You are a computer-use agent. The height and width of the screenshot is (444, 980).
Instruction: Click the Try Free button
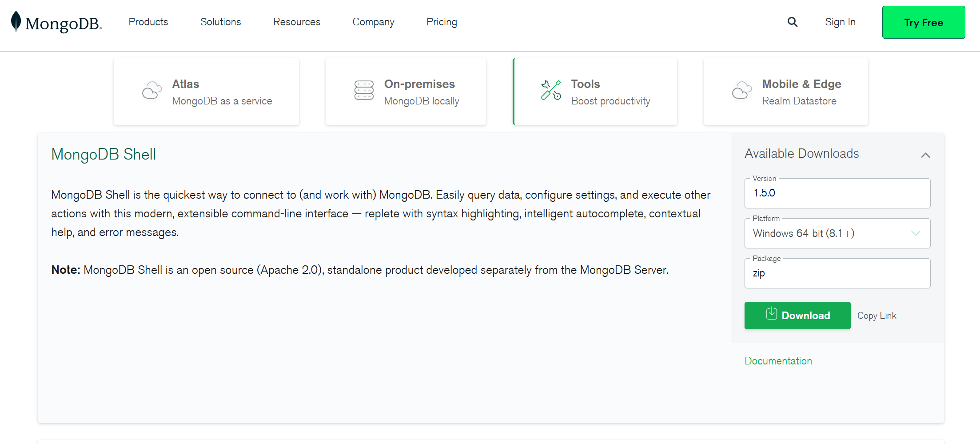923,22
